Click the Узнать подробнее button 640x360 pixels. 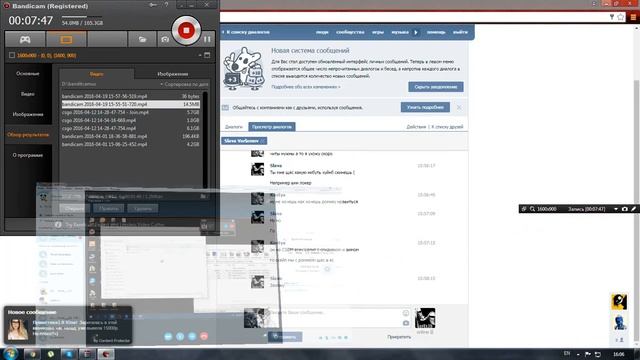tap(425, 107)
